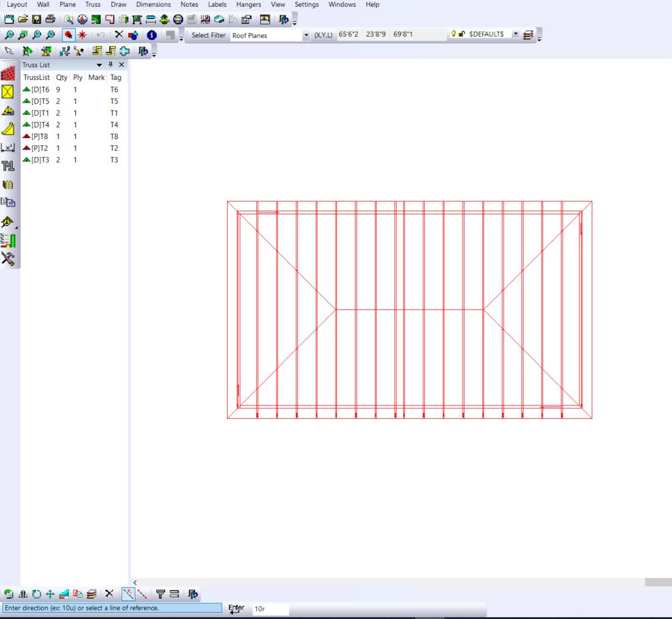Open the hammer and wrench tools icon
The width and height of the screenshot is (672, 619).
click(8, 258)
